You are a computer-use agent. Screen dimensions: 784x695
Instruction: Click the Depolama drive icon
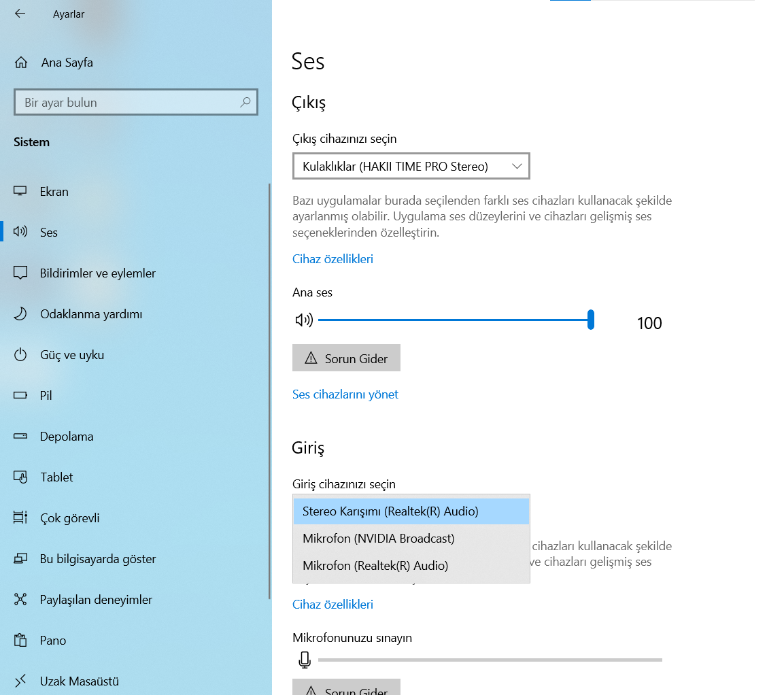point(20,436)
